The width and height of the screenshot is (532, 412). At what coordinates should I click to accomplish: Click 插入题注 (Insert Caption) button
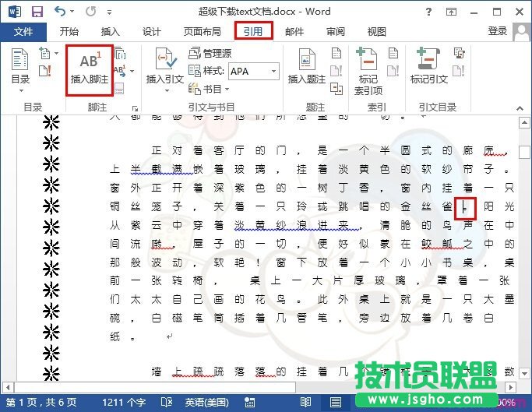307,67
